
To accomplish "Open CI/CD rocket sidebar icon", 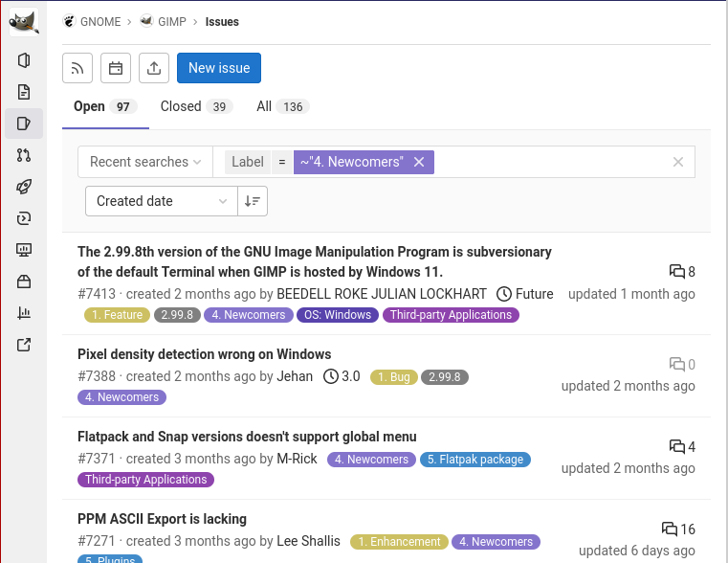I will (x=24, y=187).
